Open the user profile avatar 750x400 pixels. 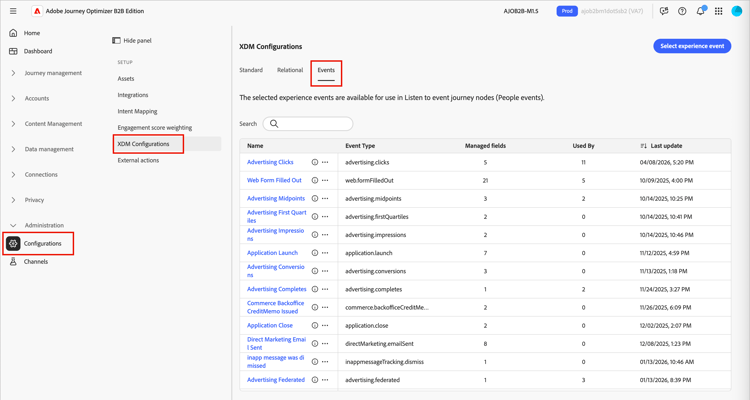pyautogui.click(x=737, y=11)
